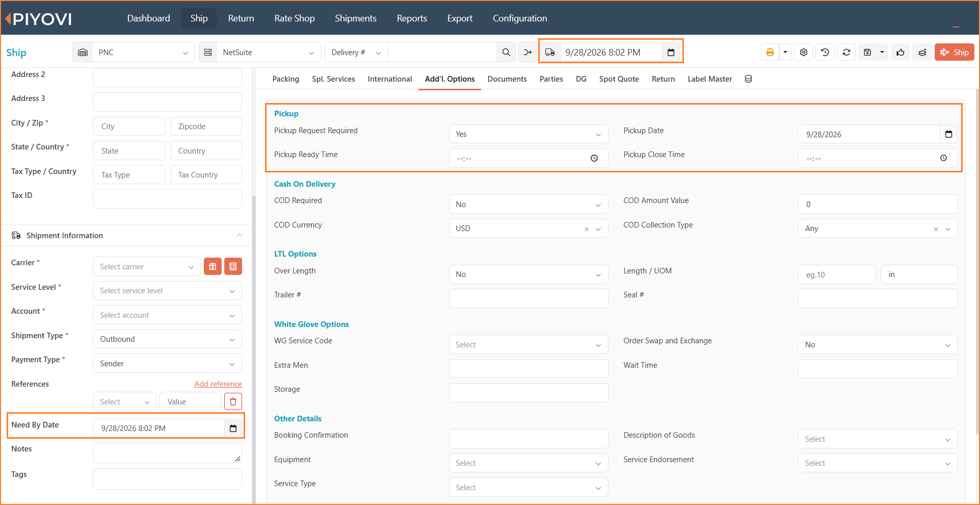Click the PIYOVI logo
The image size is (980, 505).
pos(38,19)
